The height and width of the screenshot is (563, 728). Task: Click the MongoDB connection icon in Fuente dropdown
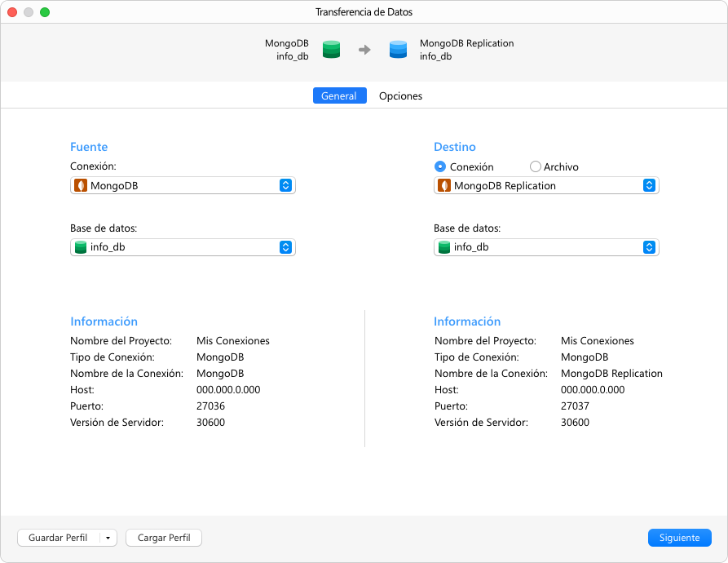point(79,185)
